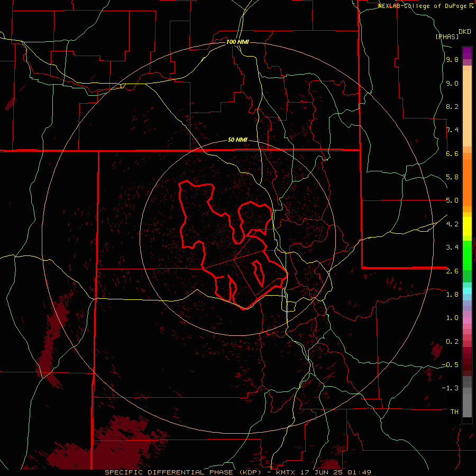The width and height of the screenshot is (476, 476).
Task: Pick the yellow colorbar band near 4.2
Action: click(x=467, y=226)
